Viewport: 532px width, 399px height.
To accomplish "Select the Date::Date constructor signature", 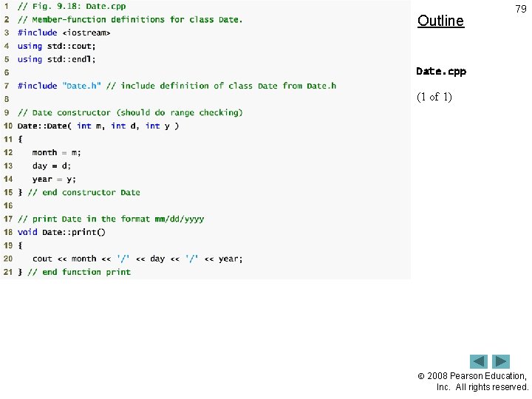I will (98, 126).
